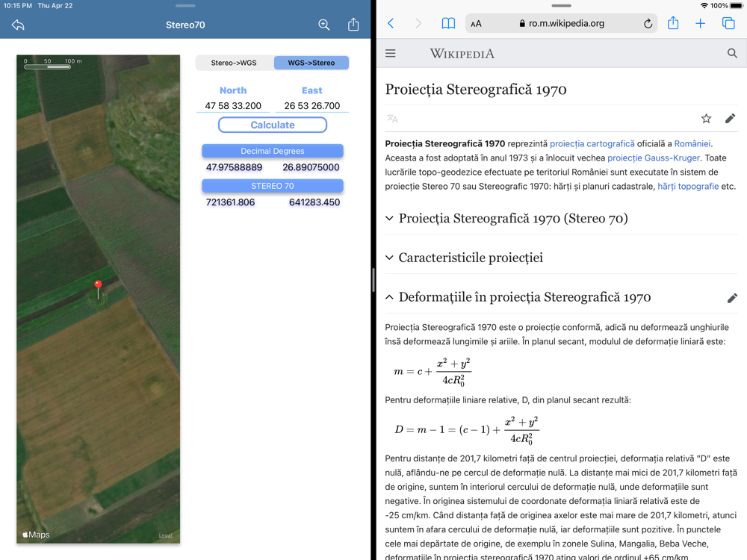This screenshot has height=560, width=747.
Task: Collapse section Deformațiile în proiecția Stereografică 1970
Action: click(518, 298)
